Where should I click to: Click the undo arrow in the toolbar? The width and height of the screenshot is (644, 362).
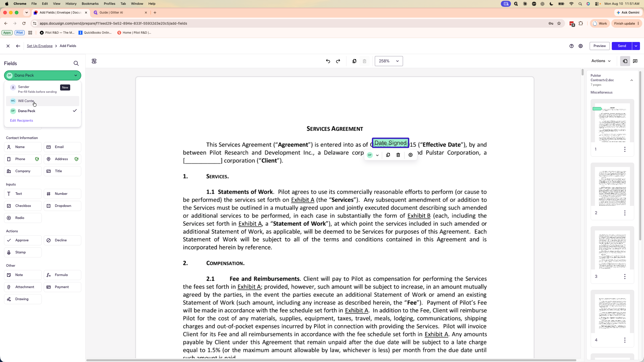(328, 61)
